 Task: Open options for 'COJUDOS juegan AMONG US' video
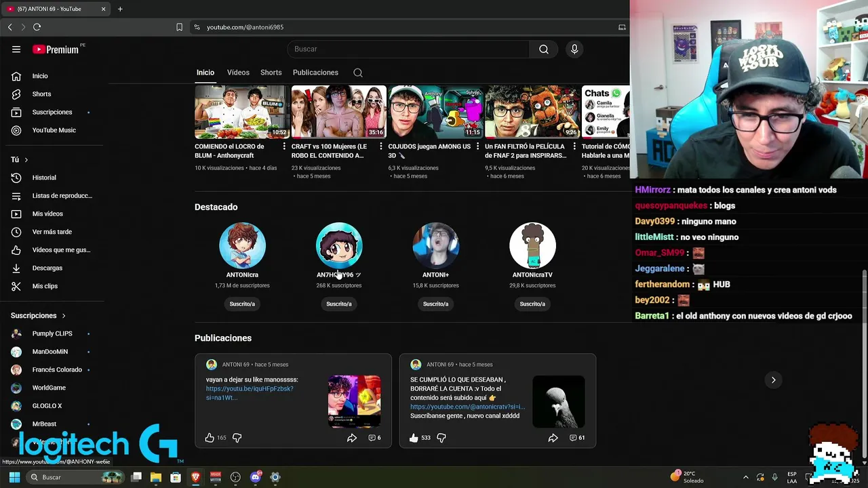(x=477, y=146)
